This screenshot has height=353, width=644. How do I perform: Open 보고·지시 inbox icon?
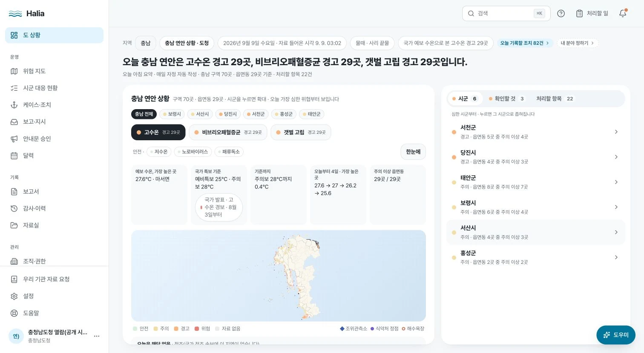[14, 122]
